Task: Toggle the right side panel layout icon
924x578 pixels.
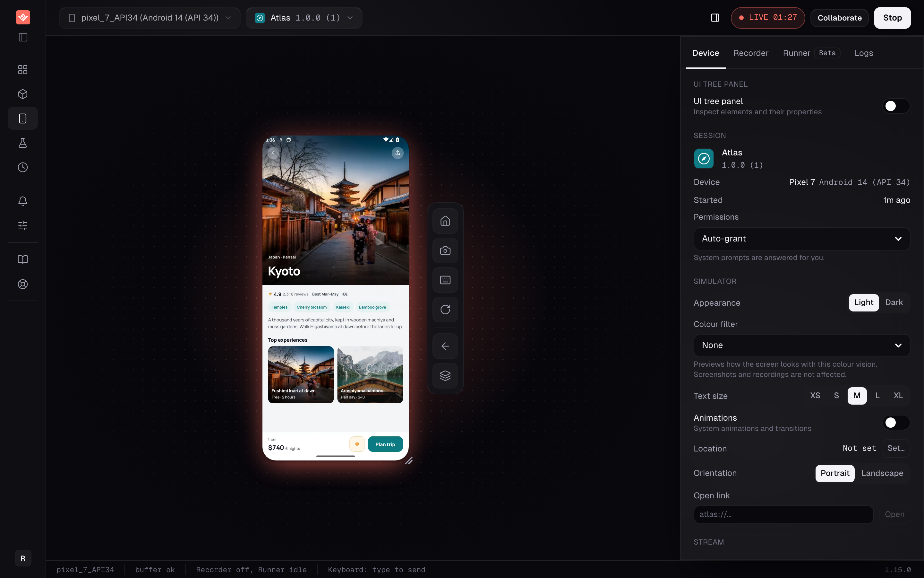Action: pyautogui.click(x=715, y=18)
